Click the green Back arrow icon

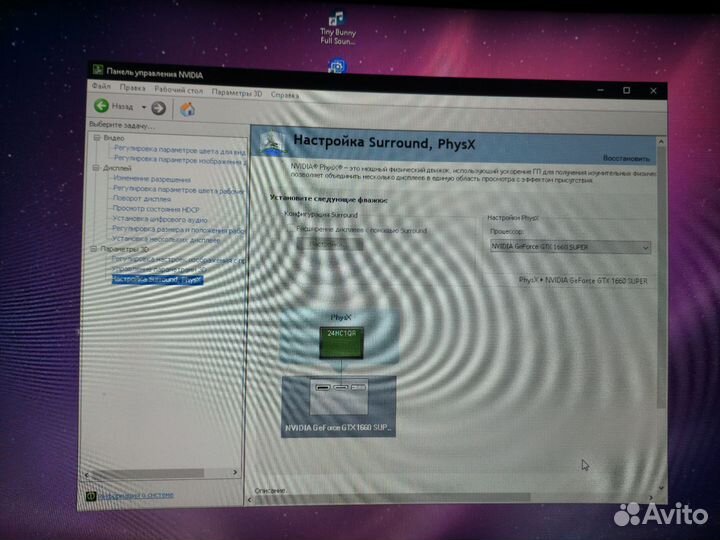coord(101,106)
